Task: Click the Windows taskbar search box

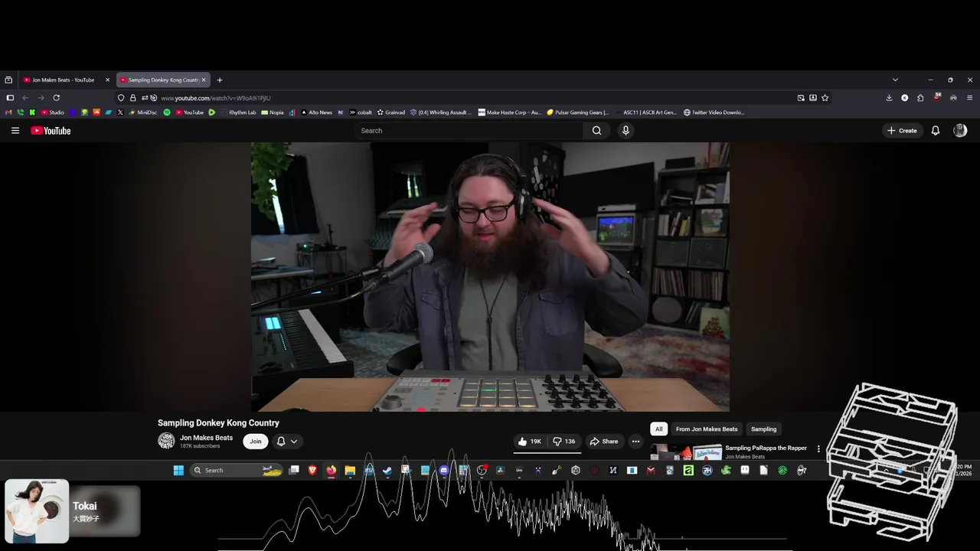Action: pyautogui.click(x=236, y=471)
